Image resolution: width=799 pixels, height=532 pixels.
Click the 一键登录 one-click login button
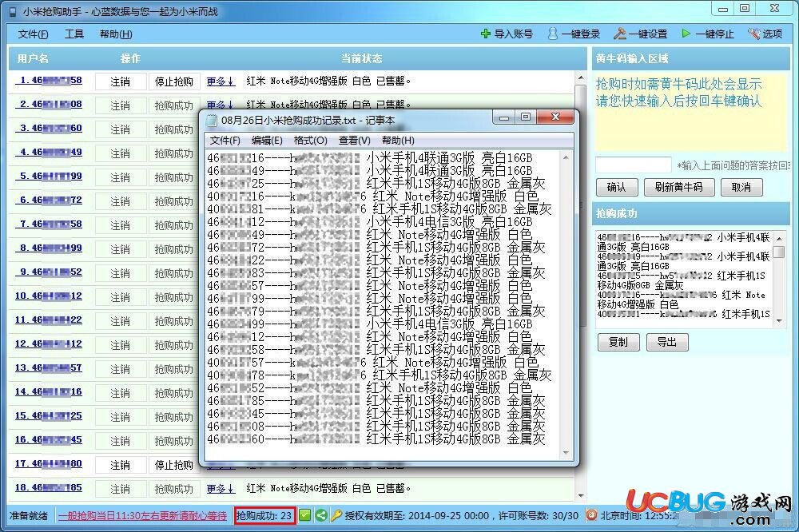pos(574,34)
